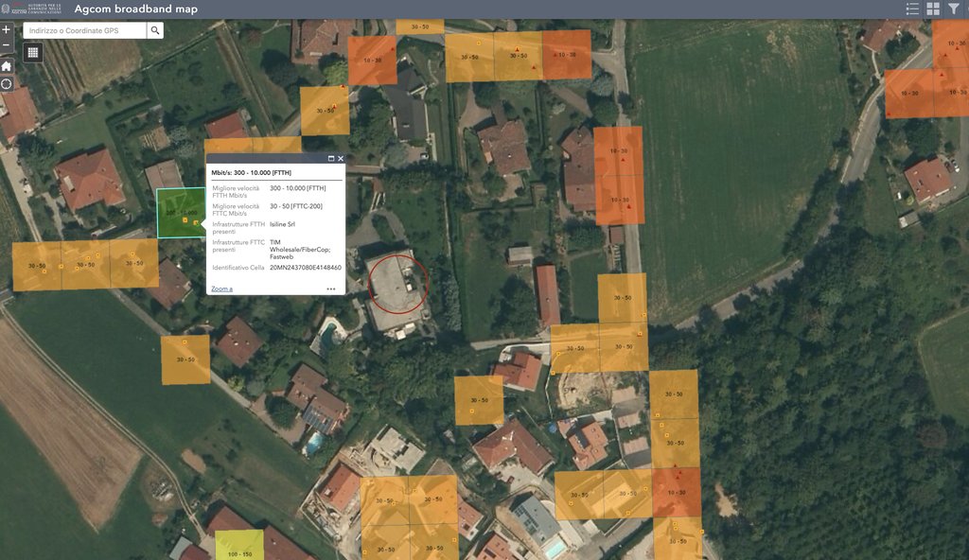
Task: Focus the 'Indirizzo o Coordinate GPS' field
Action: [85, 30]
